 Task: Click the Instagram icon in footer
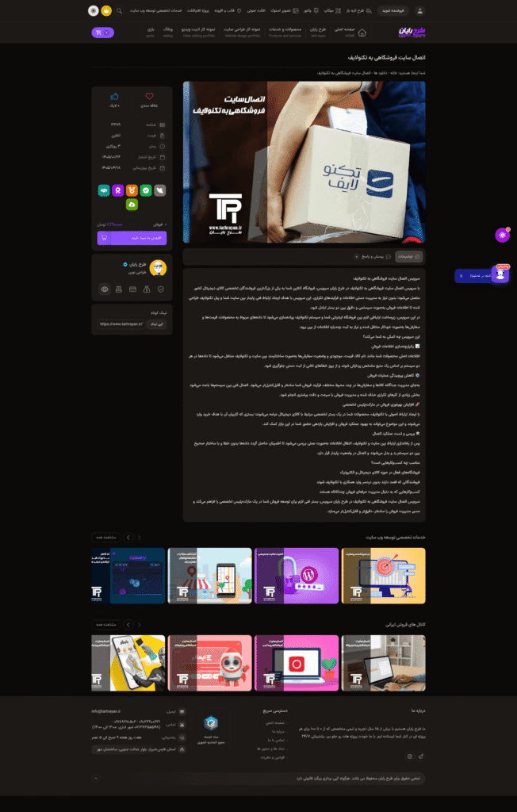[x=410, y=756]
